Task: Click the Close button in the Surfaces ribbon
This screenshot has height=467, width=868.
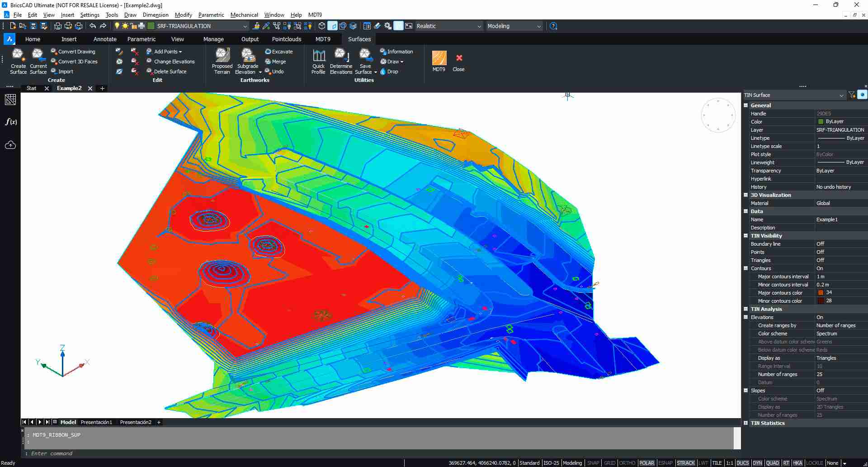Action: pos(458,61)
